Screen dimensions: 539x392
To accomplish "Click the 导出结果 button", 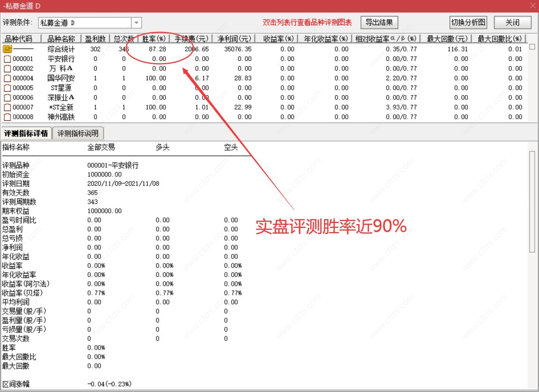I will coord(379,22).
